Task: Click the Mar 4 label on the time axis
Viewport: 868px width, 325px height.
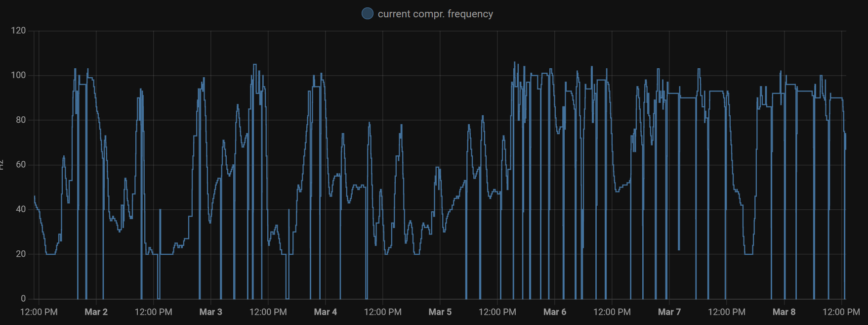Action: tap(325, 312)
